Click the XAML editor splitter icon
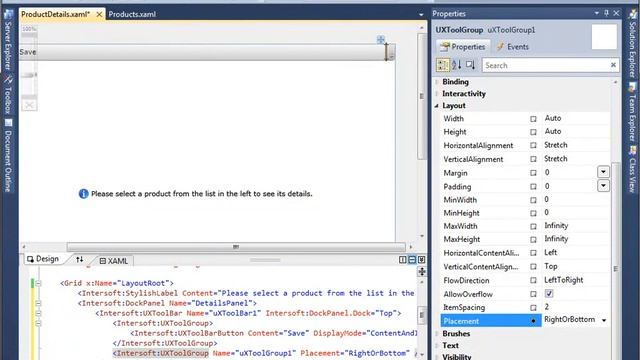Viewport: 640px width, 360px height. [422, 271]
